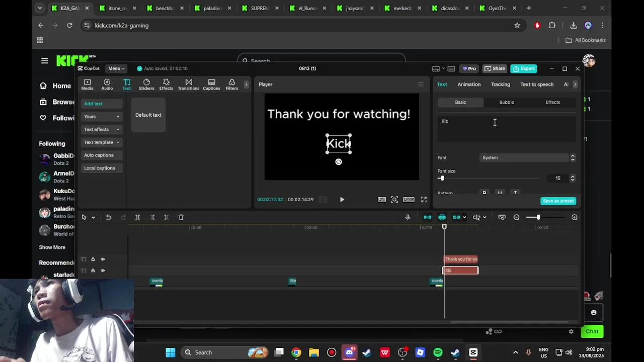Click Save as preset button
This screenshot has width=644, height=362.
[x=558, y=201]
